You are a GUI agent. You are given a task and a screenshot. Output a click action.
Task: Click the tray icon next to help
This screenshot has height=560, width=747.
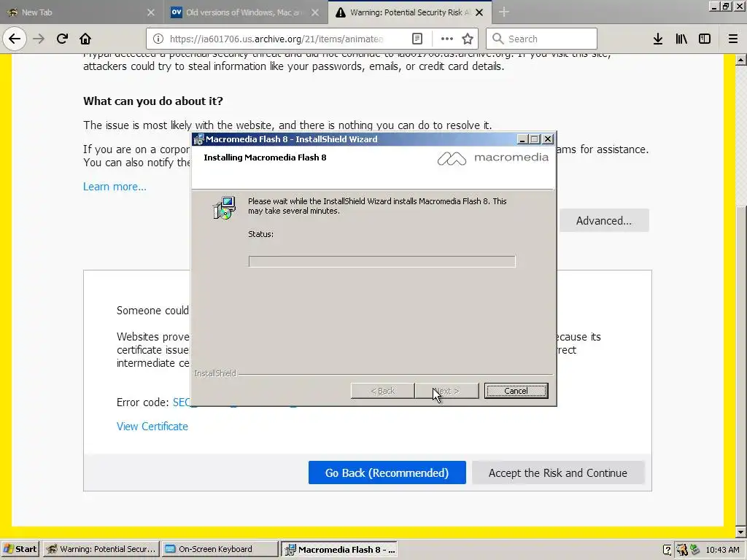[682, 550]
